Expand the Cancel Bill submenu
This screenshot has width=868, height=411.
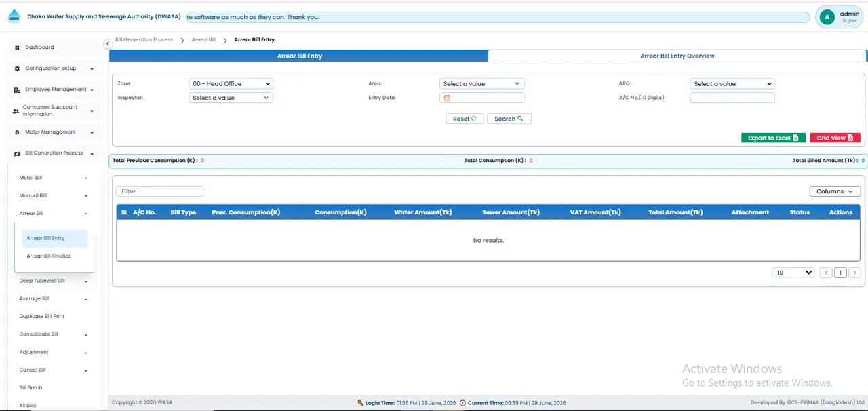[85, 370]
